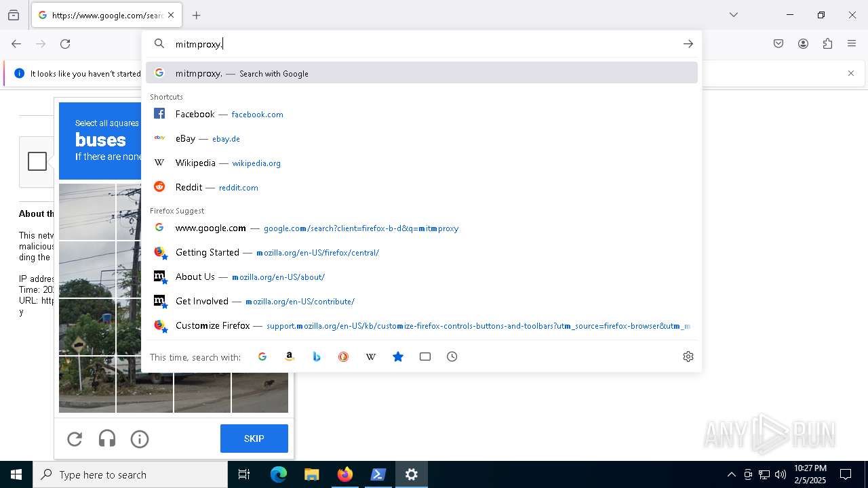Open the Get Involved suggestion

(422, 301)
